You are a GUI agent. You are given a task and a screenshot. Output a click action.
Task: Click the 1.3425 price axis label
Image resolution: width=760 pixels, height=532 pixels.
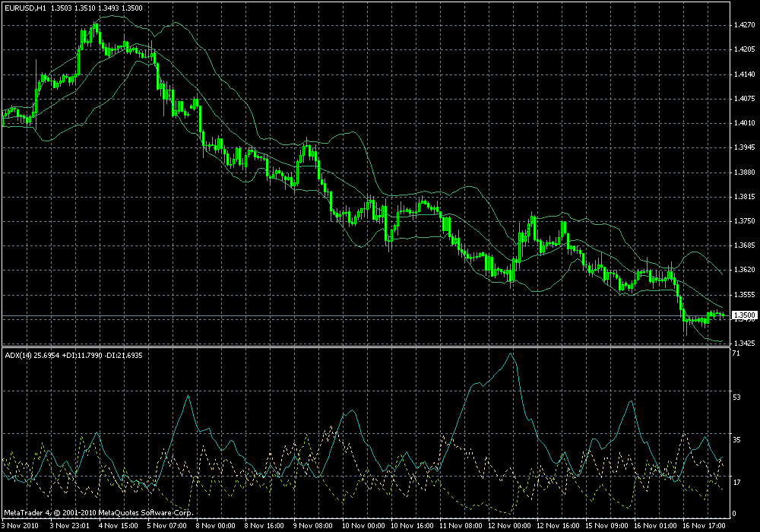click(745, 343)
